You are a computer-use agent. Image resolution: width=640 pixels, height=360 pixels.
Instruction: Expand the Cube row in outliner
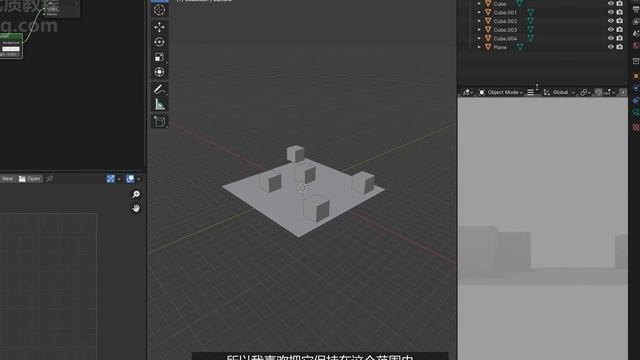click(x=479, y=4)
